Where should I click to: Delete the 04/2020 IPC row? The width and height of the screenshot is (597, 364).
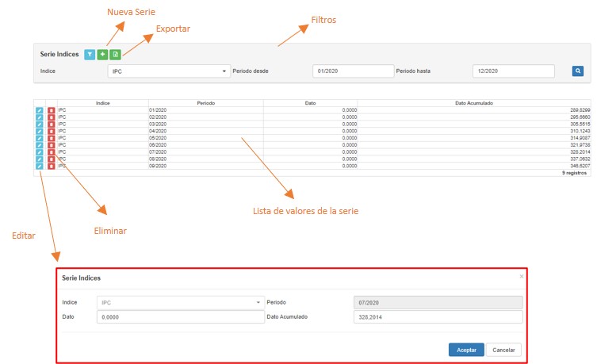pyautogui.click(x=51, y=131)
